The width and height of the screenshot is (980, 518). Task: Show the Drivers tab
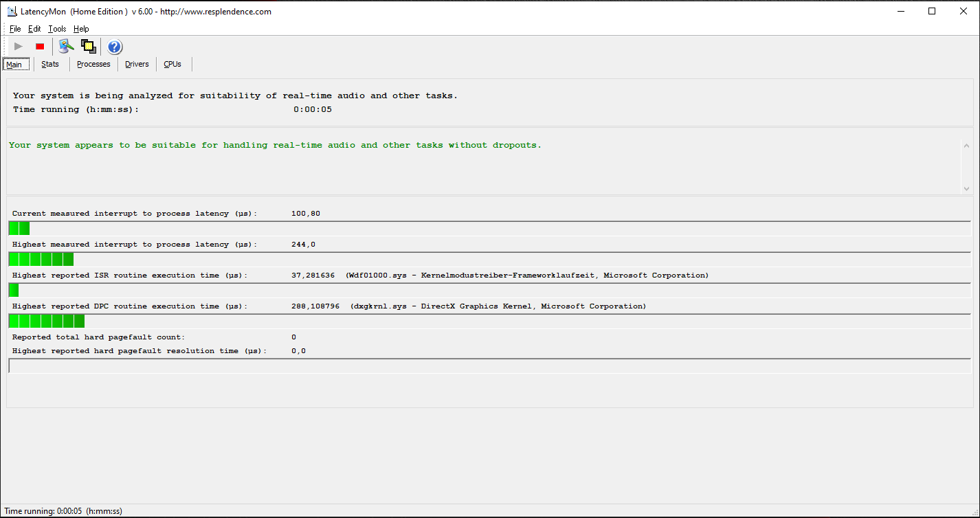[x=137, y=64]
